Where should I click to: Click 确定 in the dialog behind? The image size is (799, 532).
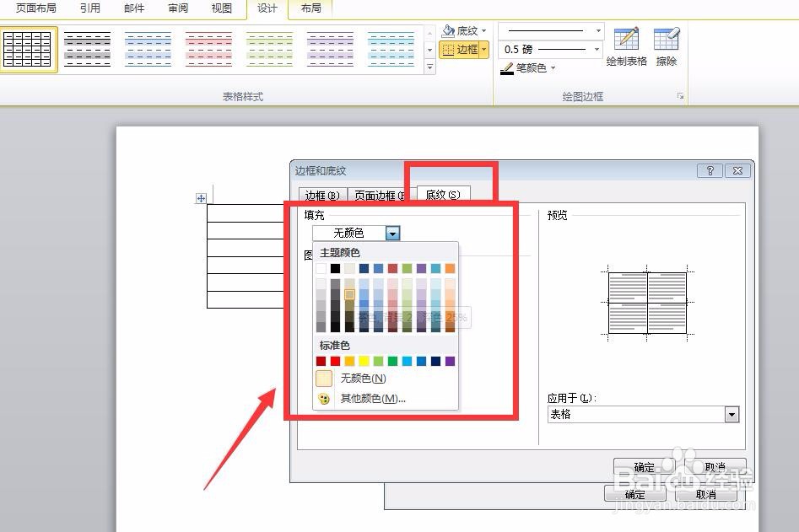pyautogui.click(x=635, y=494)
